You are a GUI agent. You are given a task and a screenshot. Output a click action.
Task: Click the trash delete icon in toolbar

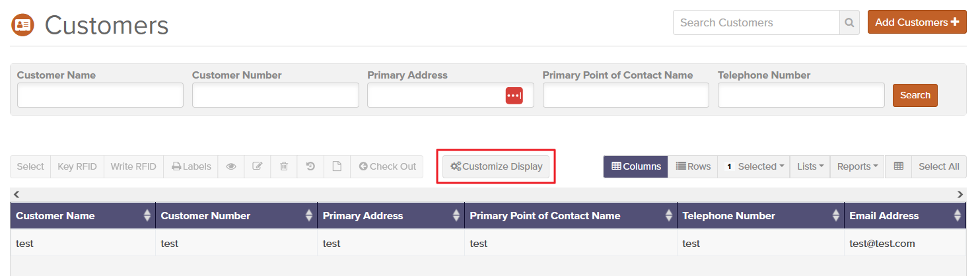coord(284,166)
